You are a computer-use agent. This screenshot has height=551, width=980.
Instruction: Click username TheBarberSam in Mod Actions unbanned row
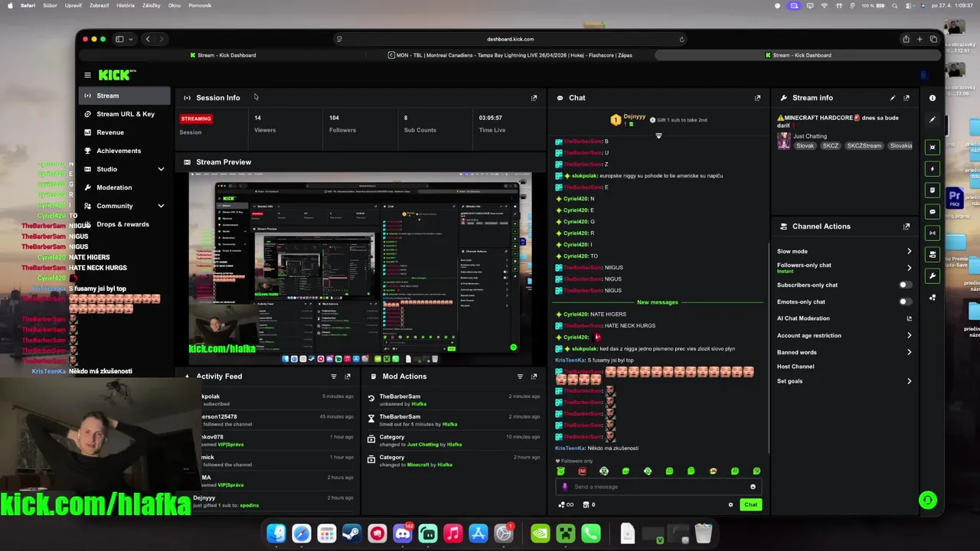point(400,396)
